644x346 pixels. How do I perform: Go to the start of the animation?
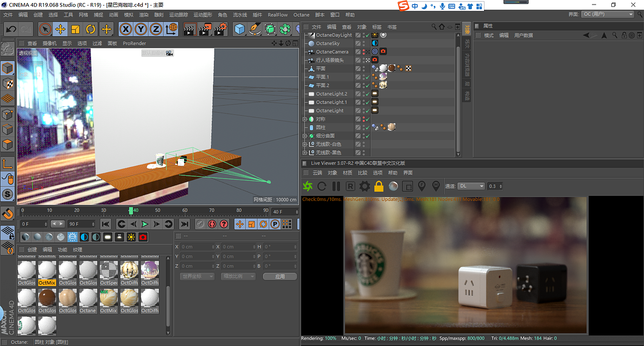point(106,224)
